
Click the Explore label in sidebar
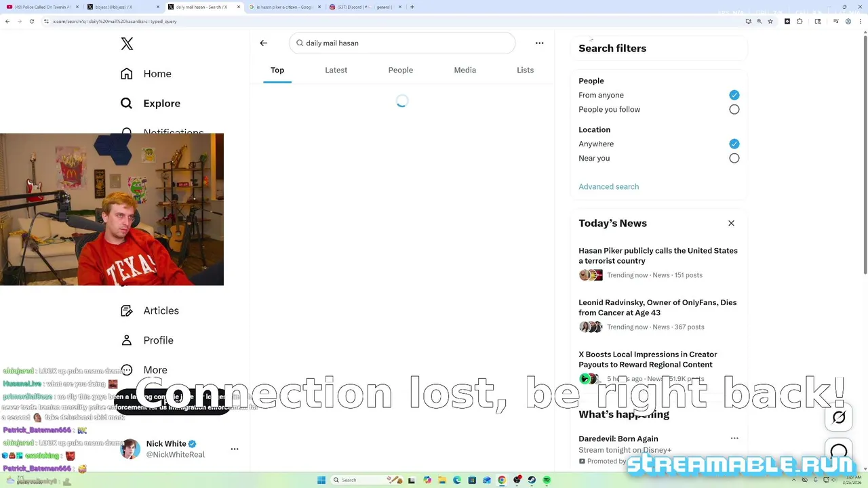click(x=162, y=103)
